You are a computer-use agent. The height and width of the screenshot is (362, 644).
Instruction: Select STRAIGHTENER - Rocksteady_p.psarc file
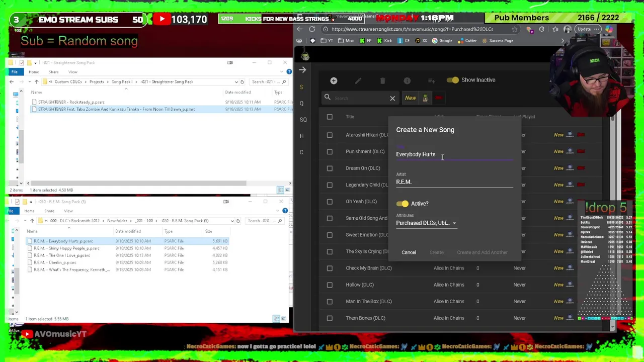click(x=71, y=102)
